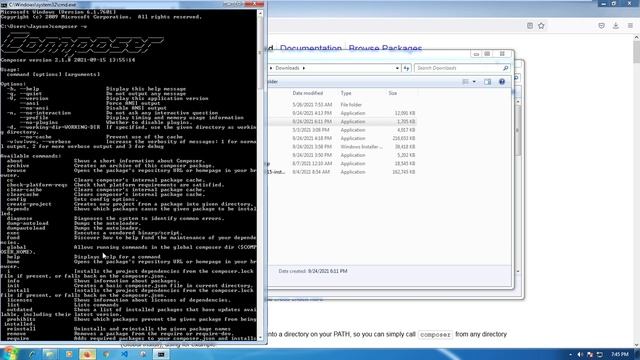Select the application row dated 5/3/2021
640x360 pixels.
[342, 130]
